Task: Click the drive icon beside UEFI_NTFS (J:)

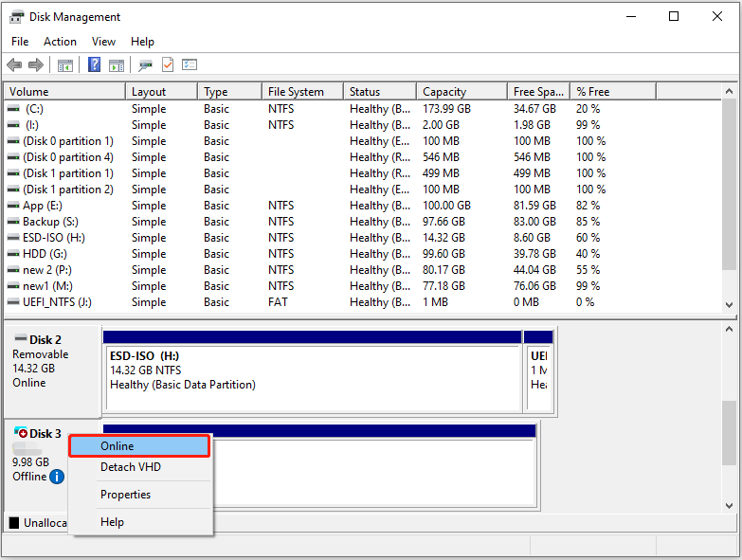Action: pyautogui.click(x=13, y=301)
